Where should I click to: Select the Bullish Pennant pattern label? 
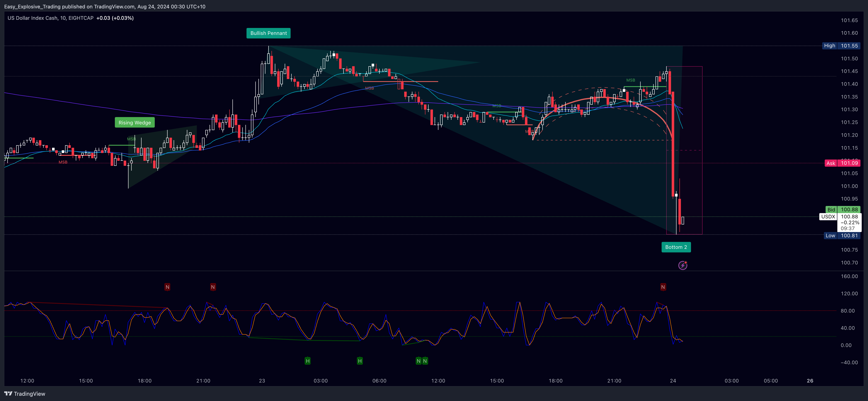tap(269, 33)
